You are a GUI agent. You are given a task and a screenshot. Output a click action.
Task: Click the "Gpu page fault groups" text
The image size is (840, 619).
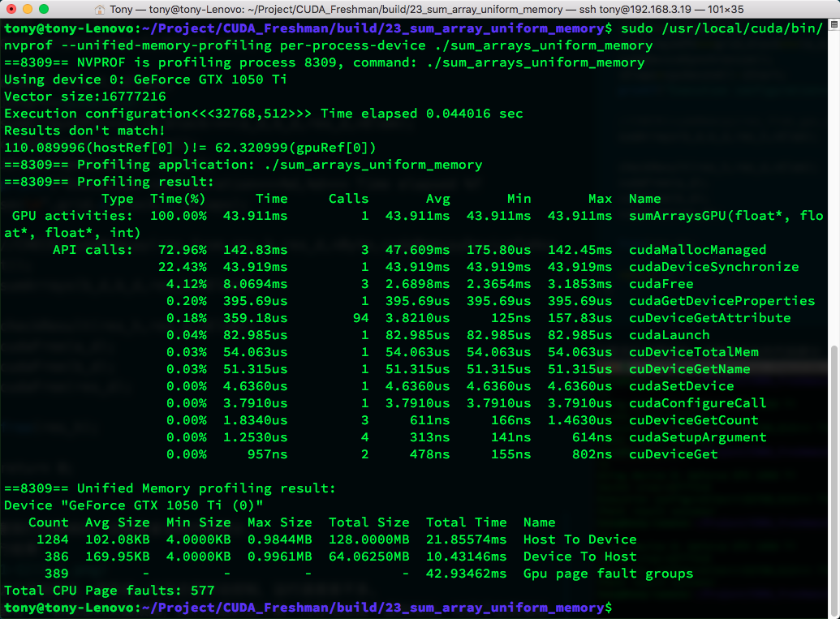click(608, 574)
